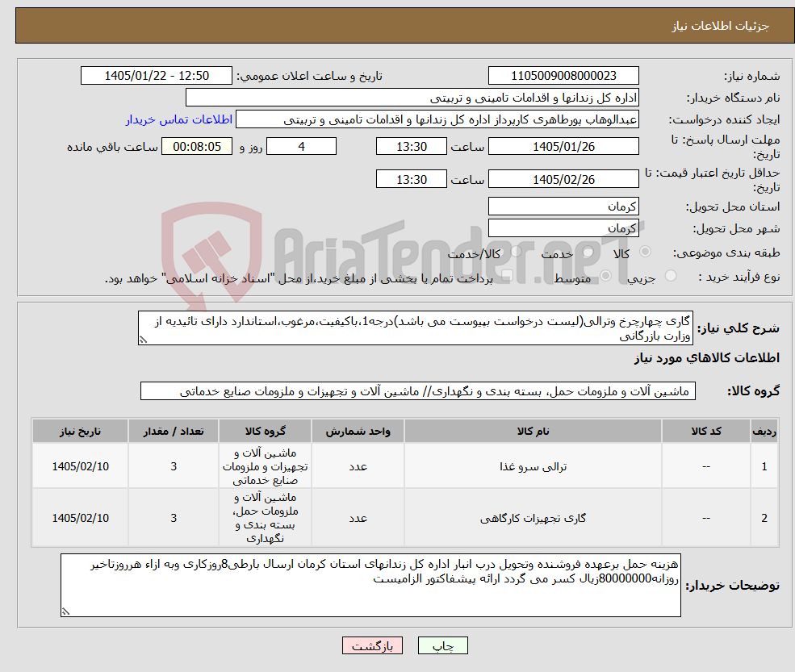Click the request creator name field
795x672 pixels.
click(x=437, y=119)
